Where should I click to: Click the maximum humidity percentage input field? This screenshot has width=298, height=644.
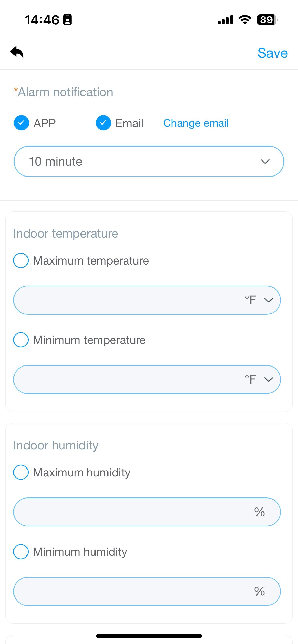coord(127,512)
